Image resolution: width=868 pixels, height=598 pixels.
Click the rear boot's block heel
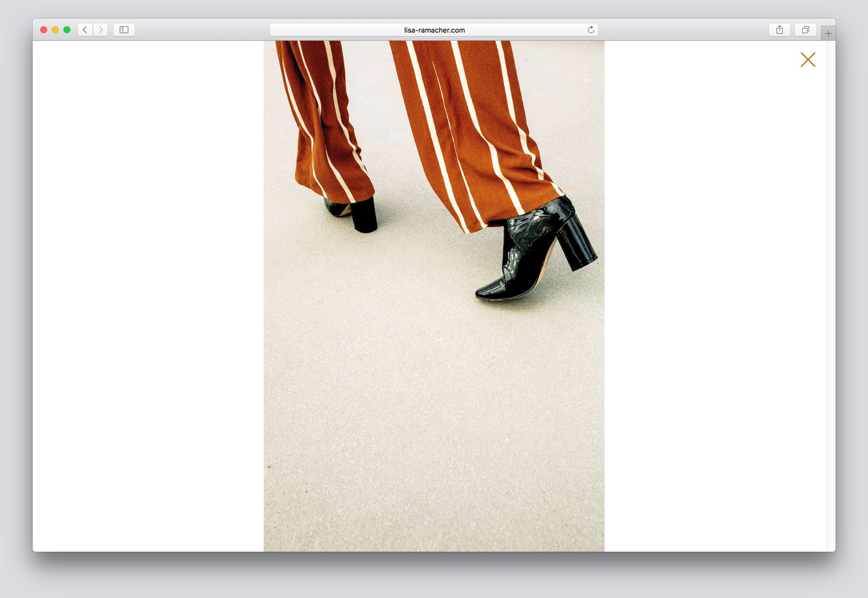(364, 215)
